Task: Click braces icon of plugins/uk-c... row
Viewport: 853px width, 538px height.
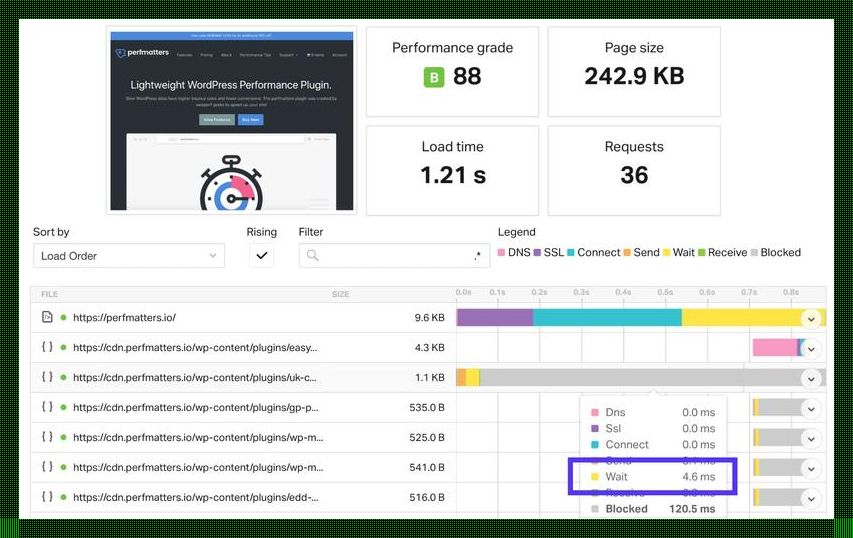Action: (x=47, y=376)
